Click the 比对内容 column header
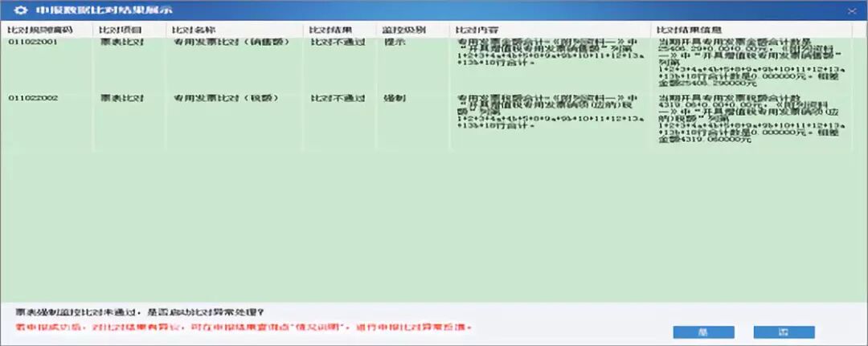 [x=477, y=29]
